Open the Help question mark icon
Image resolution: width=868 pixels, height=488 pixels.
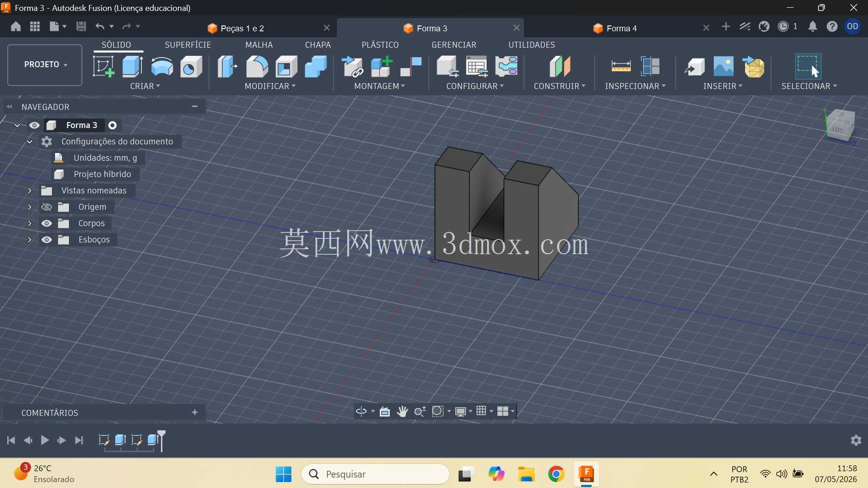click(x=832, y=26)
